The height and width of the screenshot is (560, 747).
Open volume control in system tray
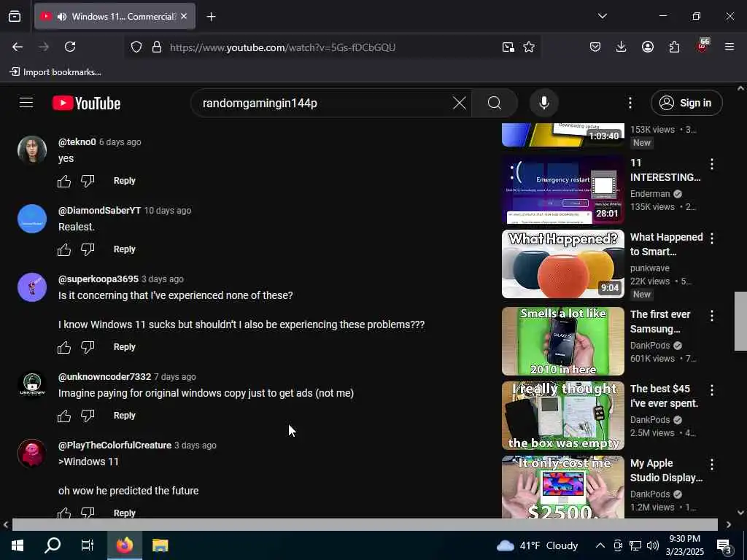tap(653, 545)
